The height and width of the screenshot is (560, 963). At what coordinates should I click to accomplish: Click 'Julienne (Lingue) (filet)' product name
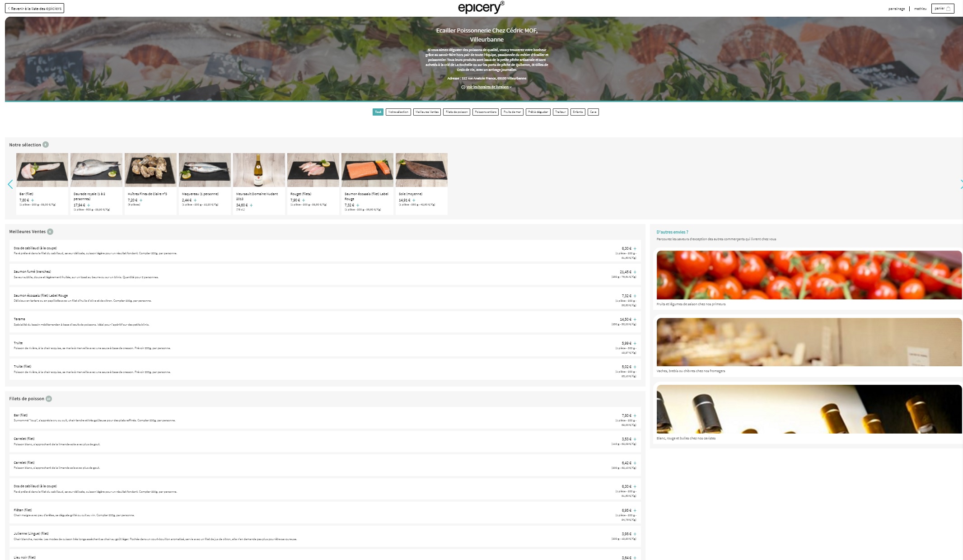pos(31,534)
